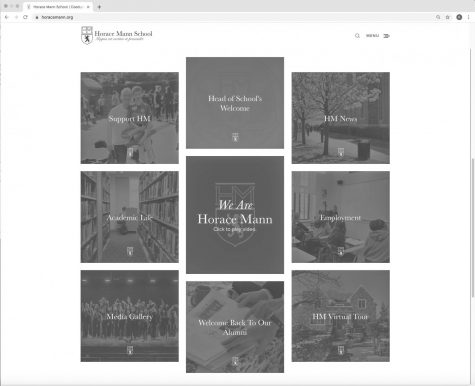Click the browser back arrow
Image resolution: width=475 pixels, height=386 pixels.
point(7,17)
